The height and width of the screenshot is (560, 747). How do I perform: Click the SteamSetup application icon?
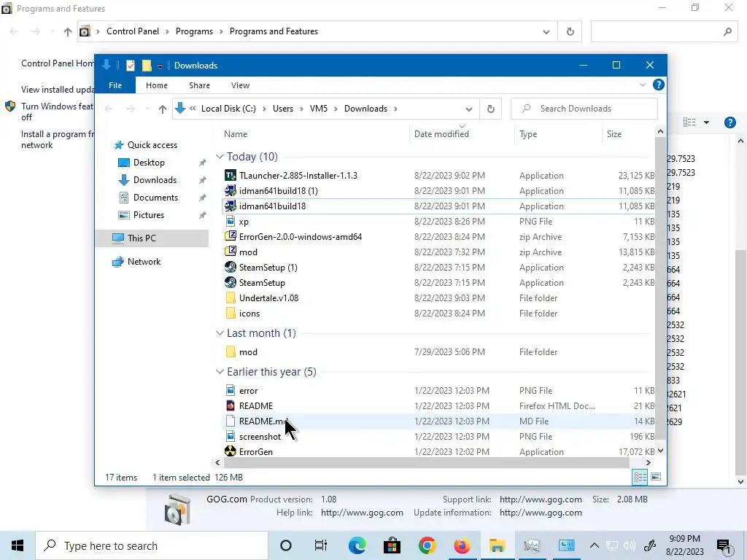point(231,282)
